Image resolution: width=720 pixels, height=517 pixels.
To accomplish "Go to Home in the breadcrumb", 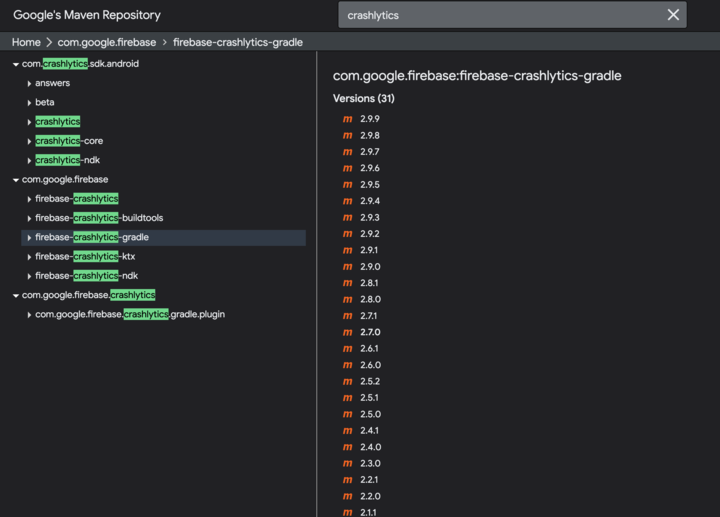I will click(x=26, y=42).
